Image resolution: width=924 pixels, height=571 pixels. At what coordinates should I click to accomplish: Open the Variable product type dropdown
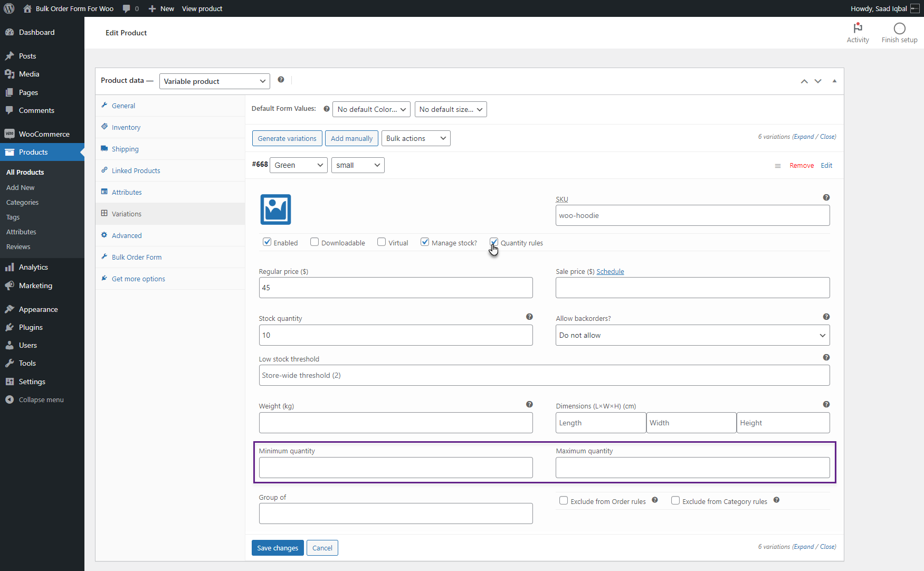point(214,81)
